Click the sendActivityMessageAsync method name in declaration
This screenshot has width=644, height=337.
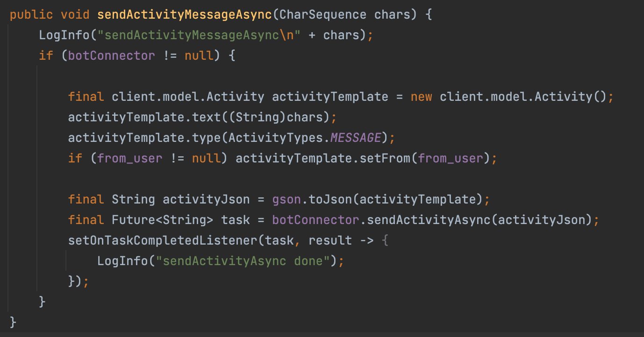(x=184, y=14)
